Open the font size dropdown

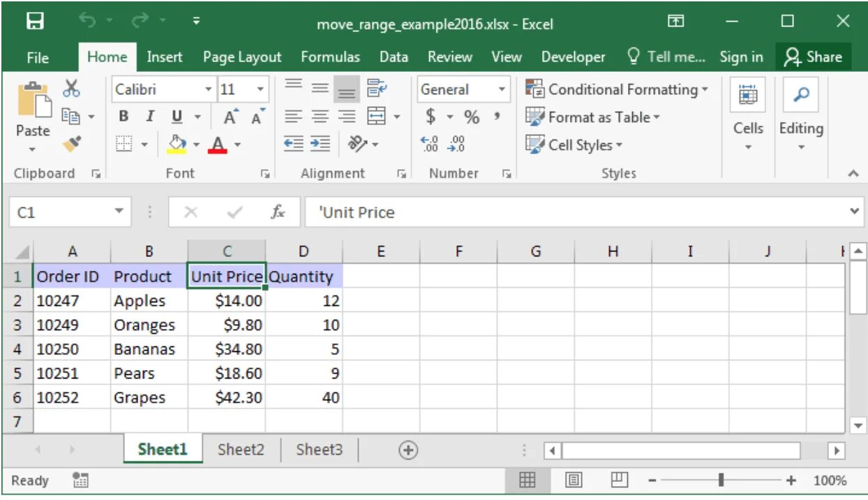[x=261, y=89]
